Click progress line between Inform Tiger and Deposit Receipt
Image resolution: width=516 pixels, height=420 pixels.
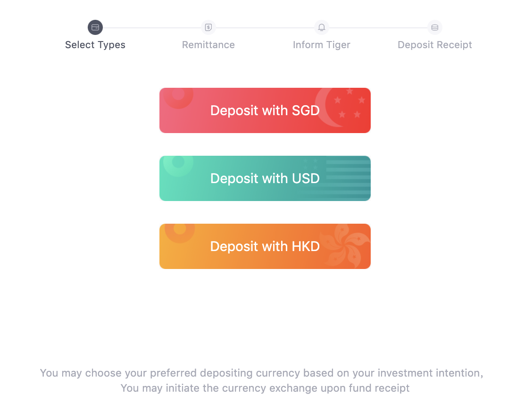(378, 28)
